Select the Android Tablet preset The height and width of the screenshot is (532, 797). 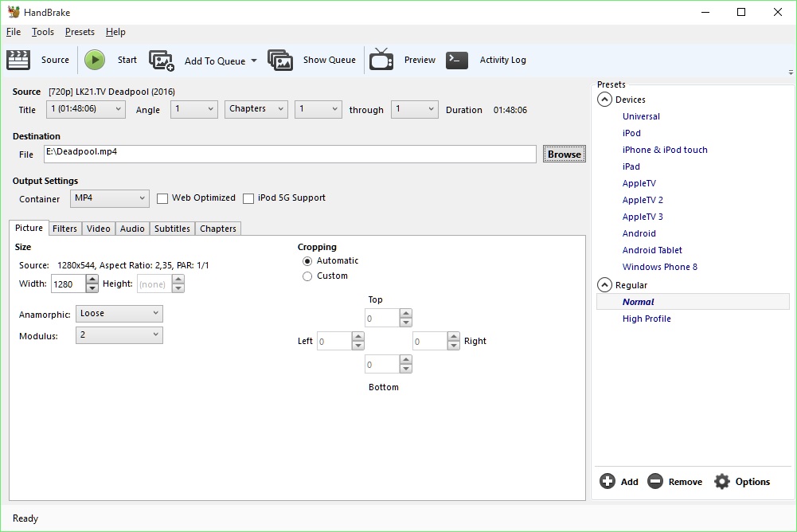pyautogui.click(x=652, y=250)
